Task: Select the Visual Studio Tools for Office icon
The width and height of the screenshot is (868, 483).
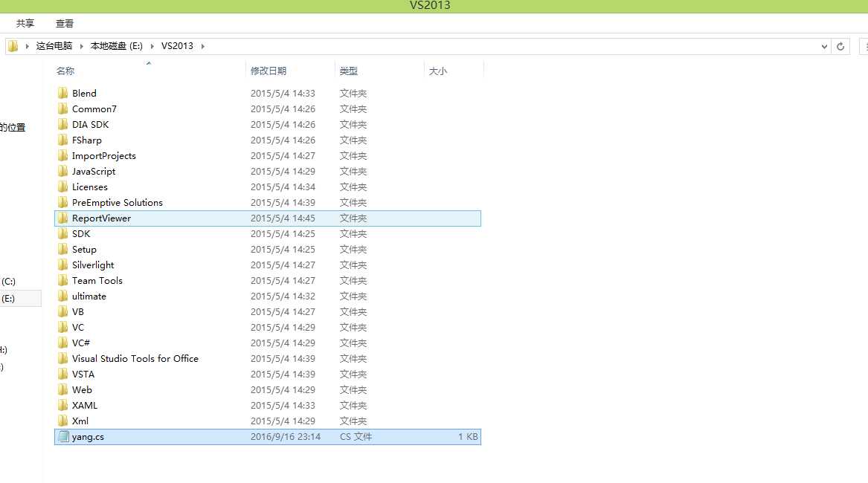Action: click(62, 358)
